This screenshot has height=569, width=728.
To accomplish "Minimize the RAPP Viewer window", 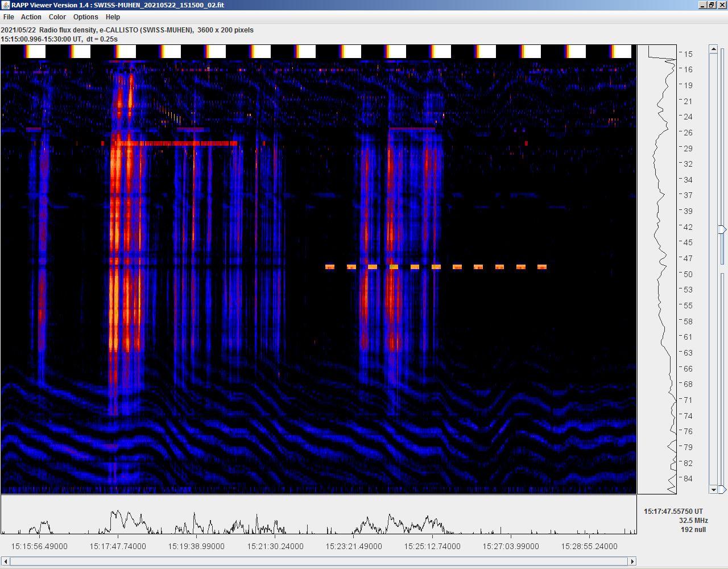I will click(702, 5).
